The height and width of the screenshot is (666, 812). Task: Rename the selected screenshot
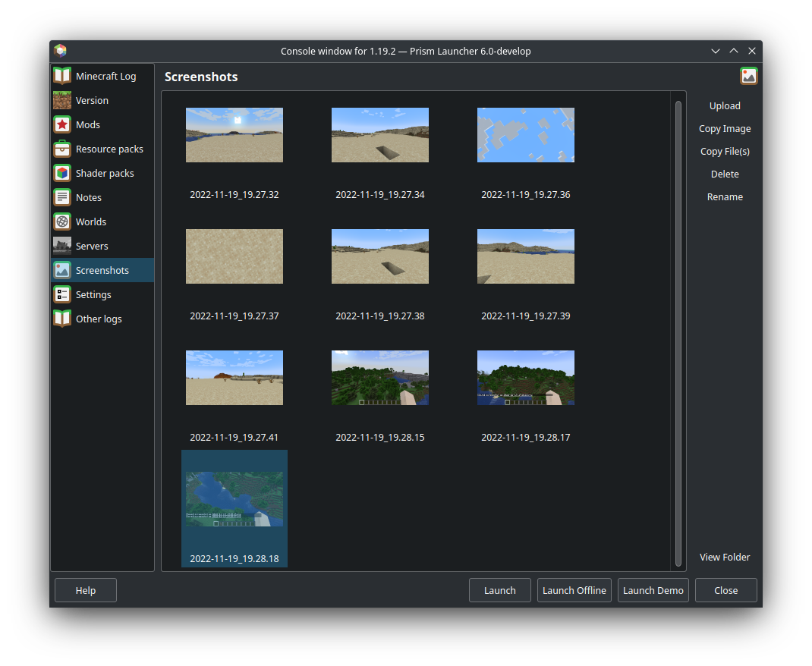[725, 197]
